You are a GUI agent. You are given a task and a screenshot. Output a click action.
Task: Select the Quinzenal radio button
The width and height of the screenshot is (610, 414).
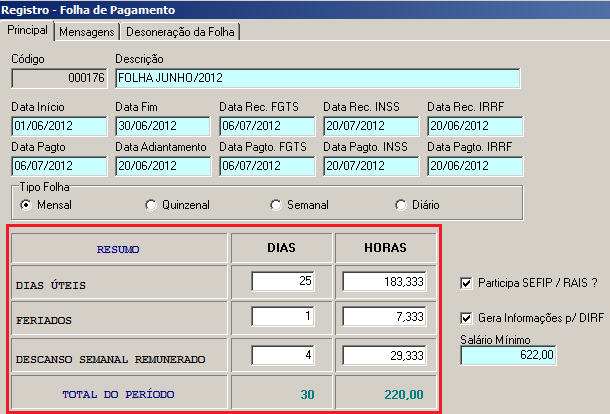[x=151, y=205]
